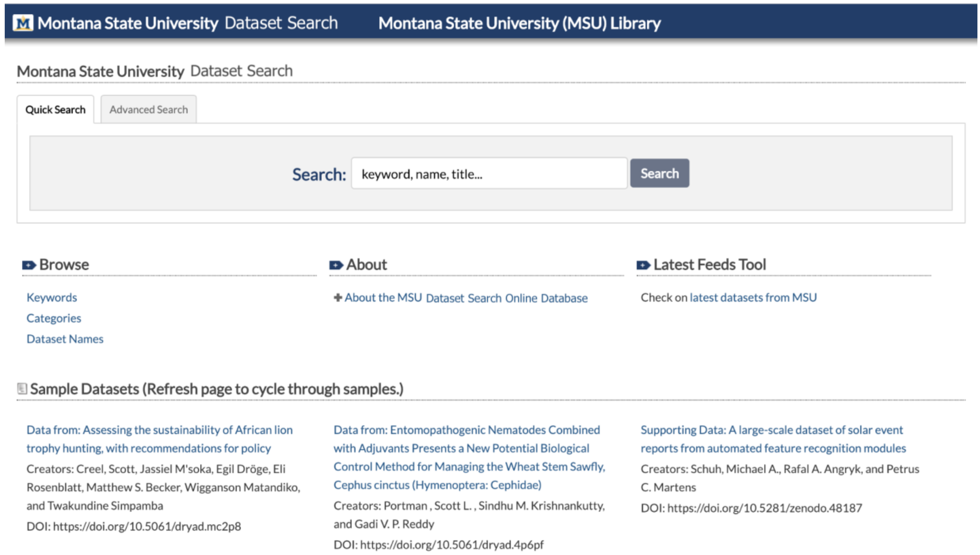Select the Quick Search tab
The width and height of the screenshot is (980, 555).
(55, 110)
